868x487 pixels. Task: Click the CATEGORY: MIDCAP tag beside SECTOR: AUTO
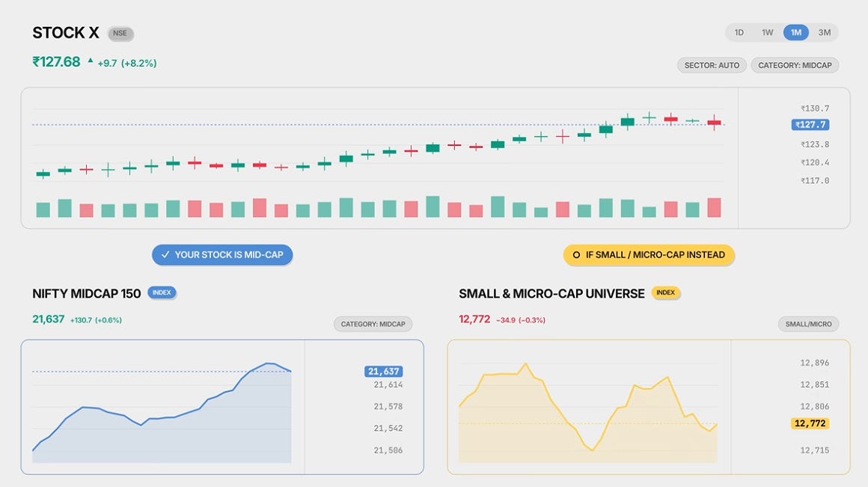tap(795, 65)
